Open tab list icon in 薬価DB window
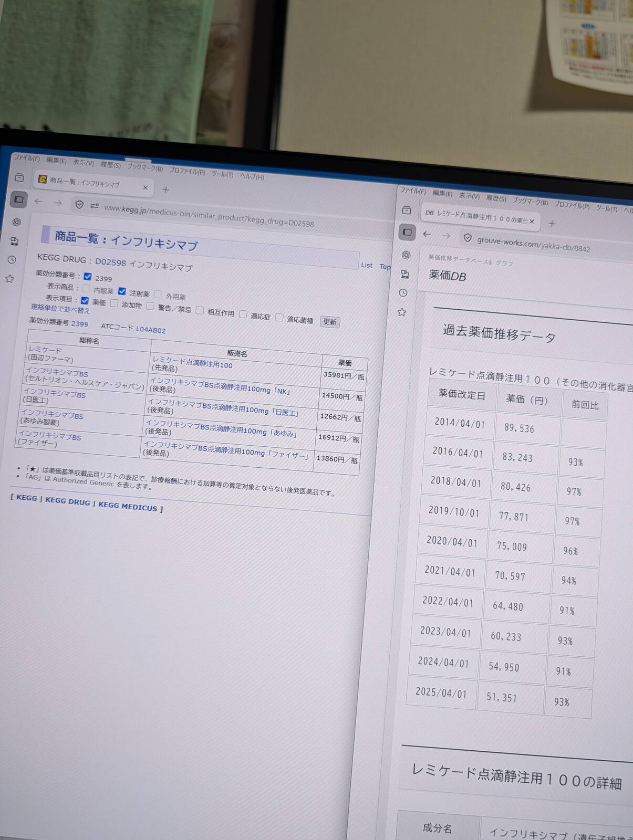 coord(407,210)
